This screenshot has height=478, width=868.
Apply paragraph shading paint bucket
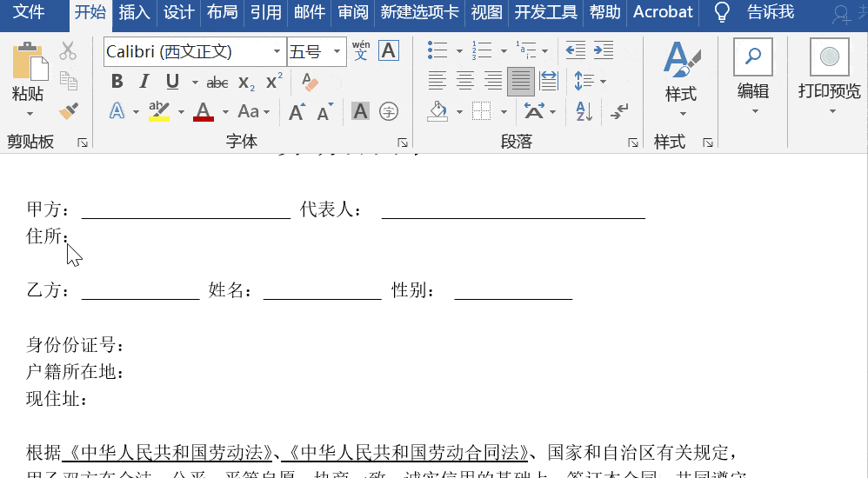[x=437, y=111]
